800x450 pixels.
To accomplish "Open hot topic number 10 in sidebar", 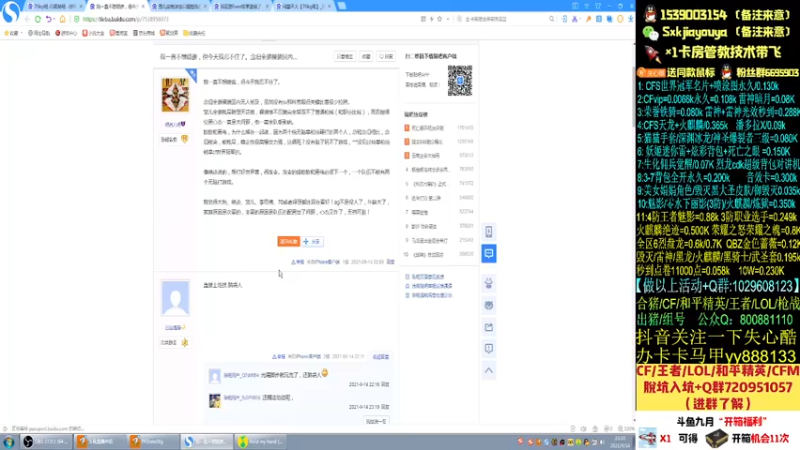I will (428, 255).
